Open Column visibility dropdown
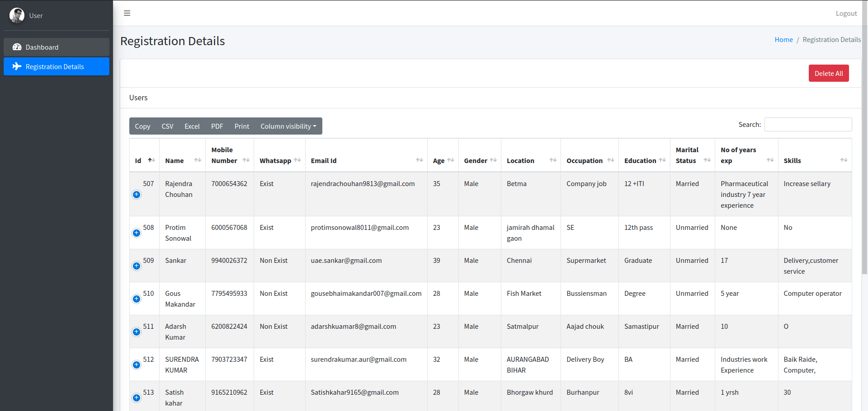Viewport: 868px width, 411px height. pyautogui.click(x=288, y=126)
